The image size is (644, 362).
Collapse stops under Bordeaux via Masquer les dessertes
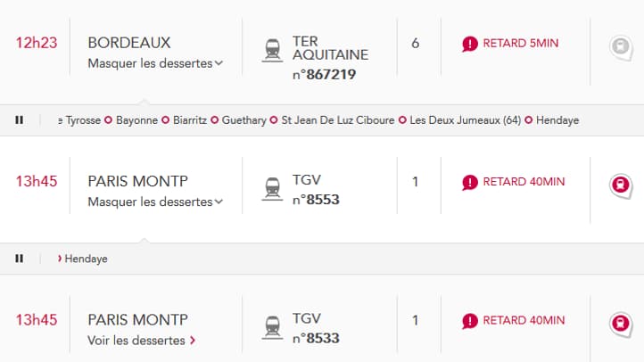[155, 63]
